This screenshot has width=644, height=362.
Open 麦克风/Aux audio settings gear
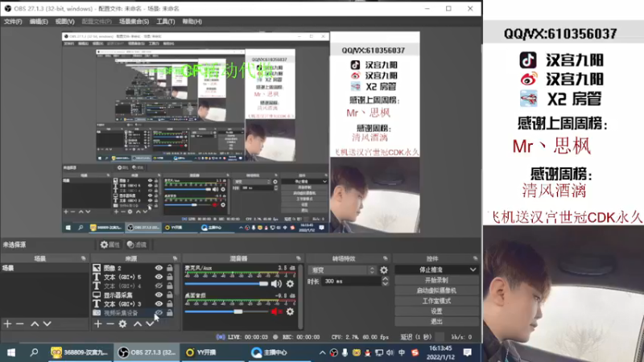pyautogui.click(x=290, y=283)
